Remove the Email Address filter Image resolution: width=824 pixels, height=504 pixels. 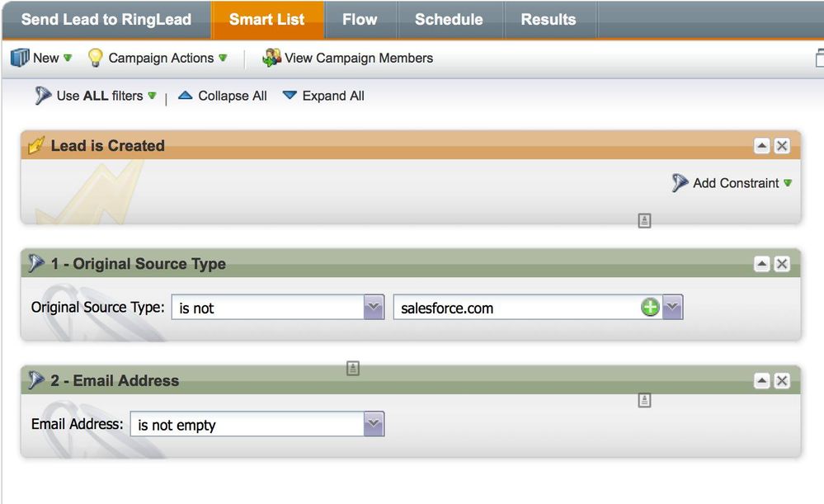coord(782,380)
